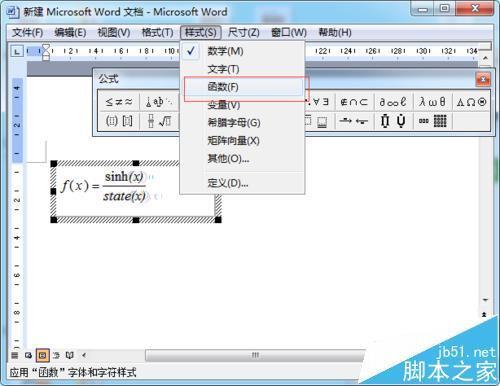
Task: Open the 格式(T) menu
Action: click(x=157, y=32)
